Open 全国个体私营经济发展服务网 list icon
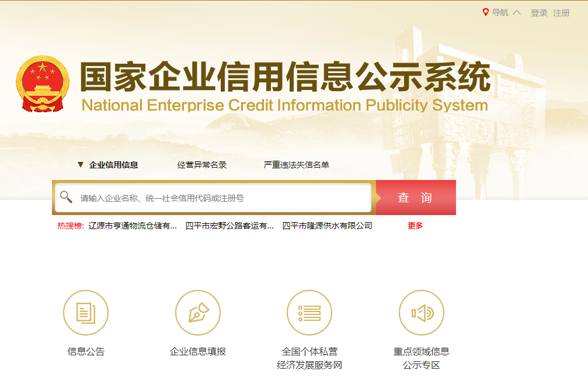This screenshot has height=391, width=588. (x=309, y=313)
